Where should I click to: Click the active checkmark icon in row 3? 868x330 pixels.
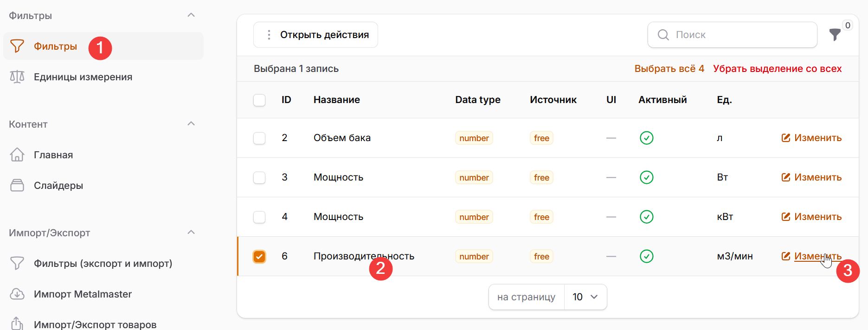(x=646, y=177)
